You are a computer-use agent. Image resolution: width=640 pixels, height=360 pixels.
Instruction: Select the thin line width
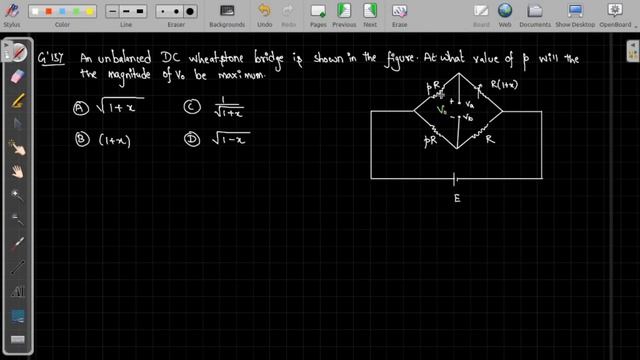pyautogui.click(x=113, y=11)
